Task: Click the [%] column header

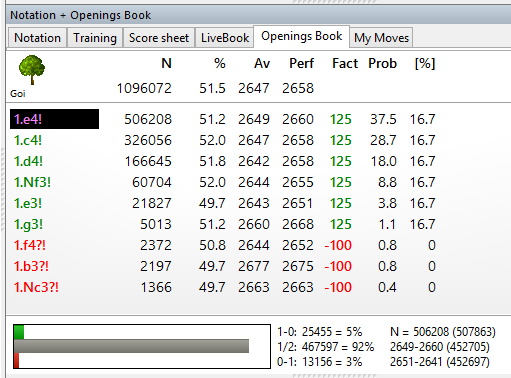Action: [425, 63]
